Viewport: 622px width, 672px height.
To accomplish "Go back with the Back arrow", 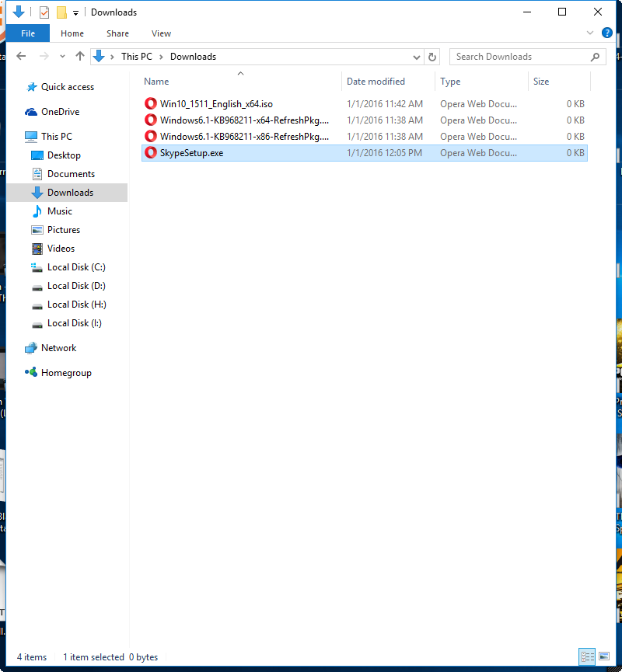I will pos(21,56).
